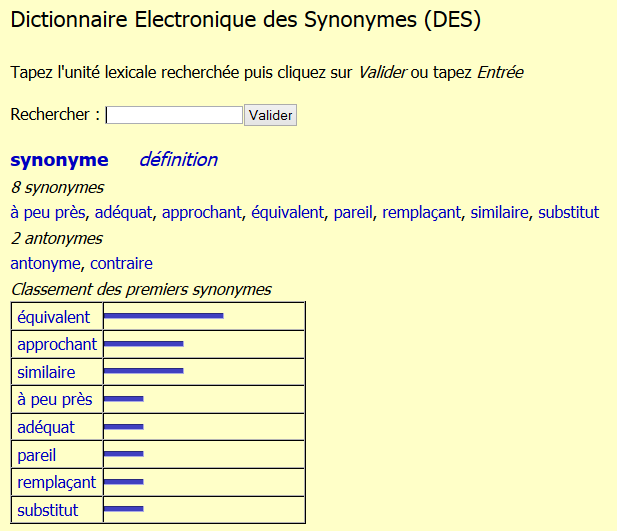This screenshot has height=531, width=617.
Task: Select 'approchant' in the ranking table
Action: click(x=57, y=344)
